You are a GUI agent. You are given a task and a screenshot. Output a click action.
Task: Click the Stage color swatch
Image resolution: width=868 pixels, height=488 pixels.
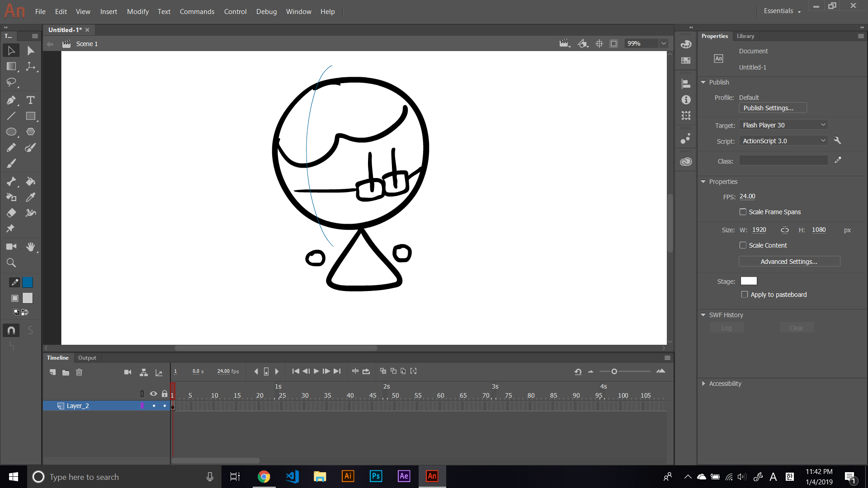(749, 281)
